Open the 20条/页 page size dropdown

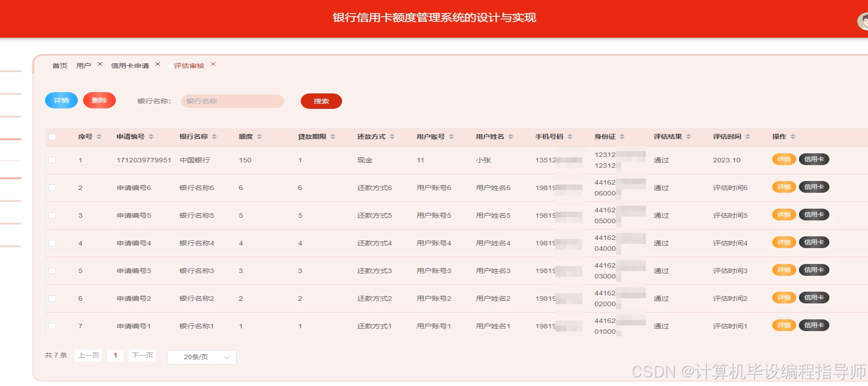(202, 357)
